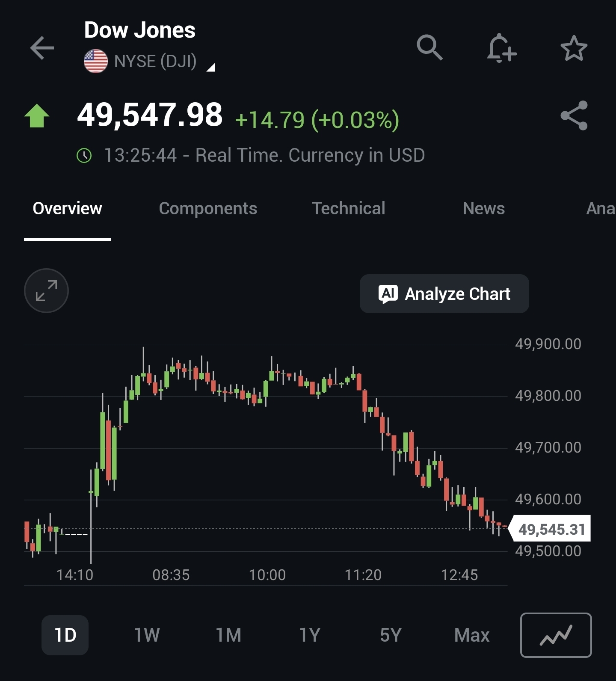Expand the NYSE (DJI) exchange dropdown
Screen dimensions: 616x681
tap(210, 67)
